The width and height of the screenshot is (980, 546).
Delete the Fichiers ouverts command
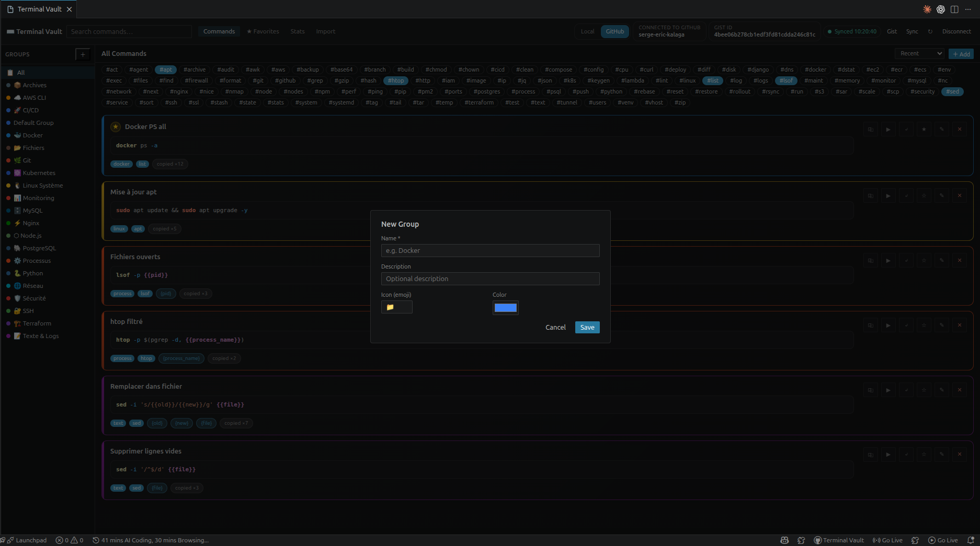(960, 260)
